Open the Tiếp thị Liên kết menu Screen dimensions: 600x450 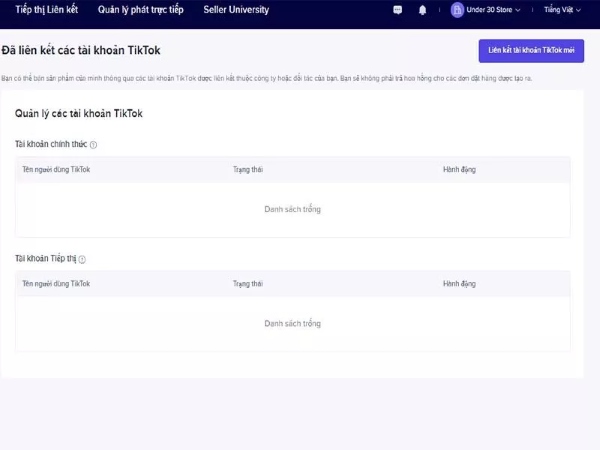click(47, 10)
